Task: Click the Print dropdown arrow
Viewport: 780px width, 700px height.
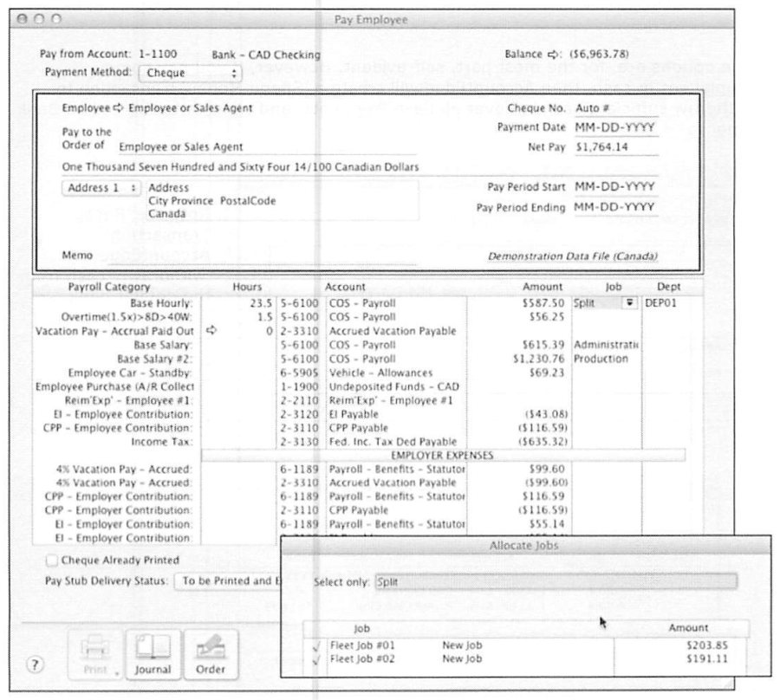Action: click(116, 674)
